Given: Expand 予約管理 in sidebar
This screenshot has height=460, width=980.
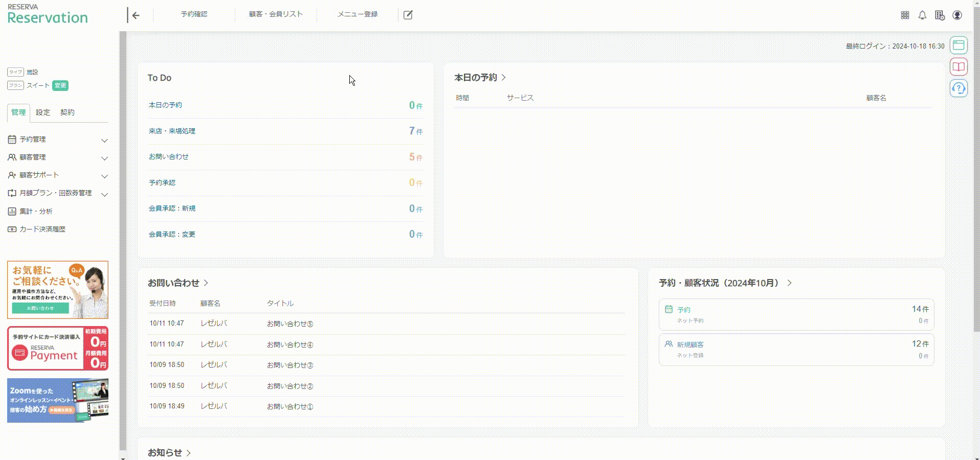Looking at the screenshot, I should tap(58, 140).
